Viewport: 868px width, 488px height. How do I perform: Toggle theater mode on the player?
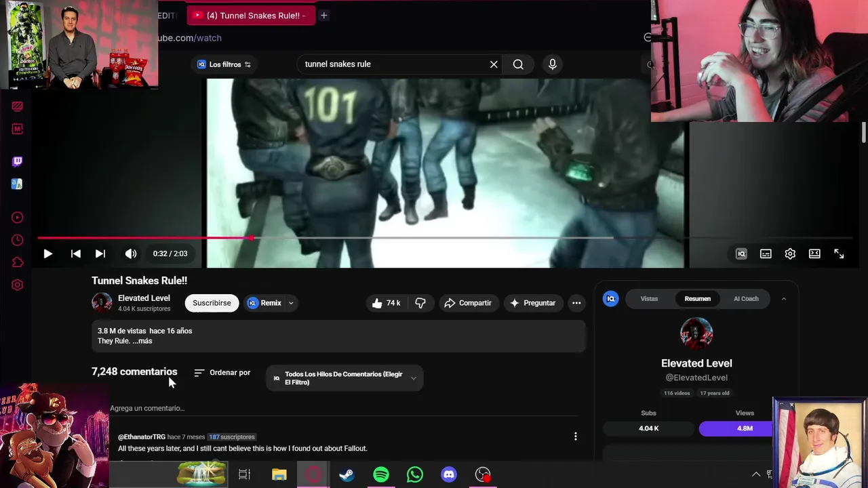814,253
